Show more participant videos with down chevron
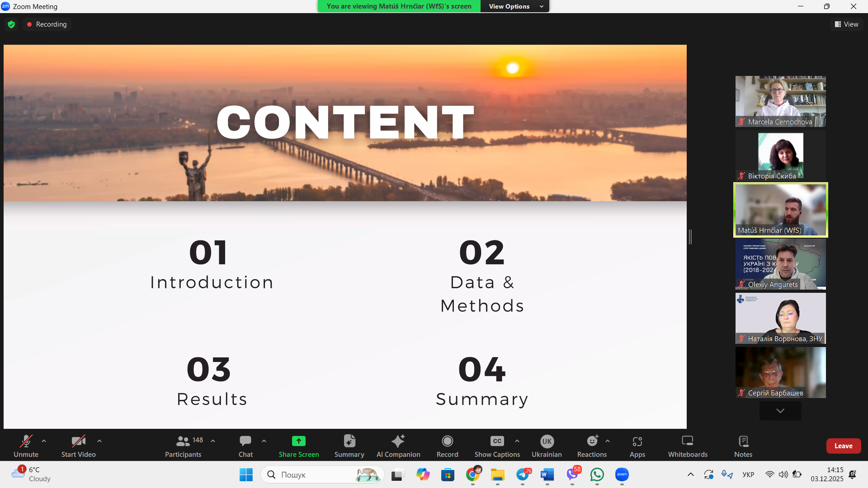868x488 pixels. pyautogui.click(x=780, y=411)
